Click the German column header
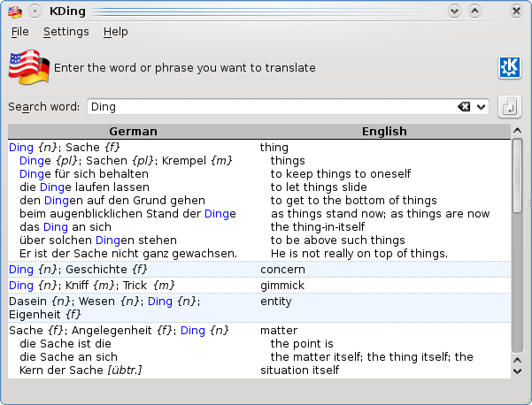The height and width of the screenshot is (405, 532). [134, 131]
